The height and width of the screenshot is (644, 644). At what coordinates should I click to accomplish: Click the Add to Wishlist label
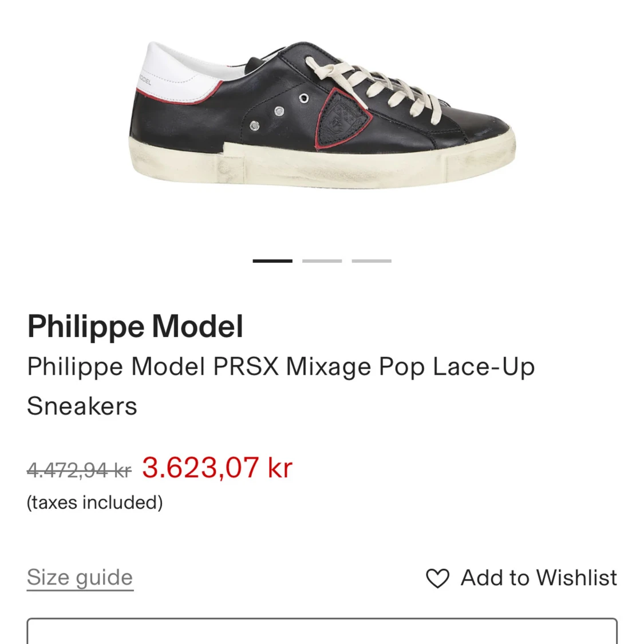[x=538, y=577]
